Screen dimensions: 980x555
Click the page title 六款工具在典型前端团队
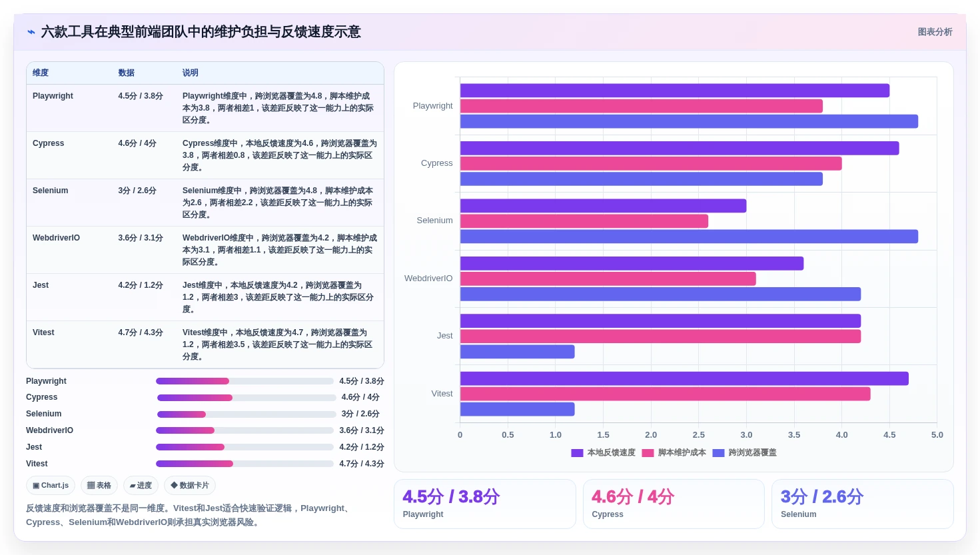pyautogui.click(x=201, y=32)
